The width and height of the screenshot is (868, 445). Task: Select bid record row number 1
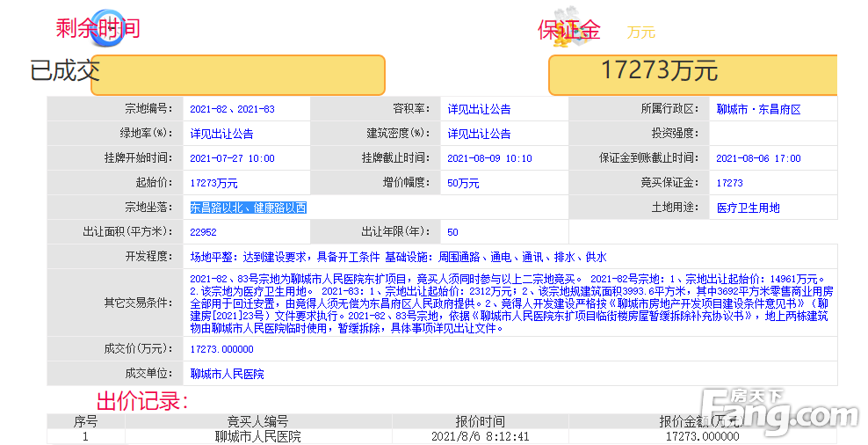click(85, 436)
